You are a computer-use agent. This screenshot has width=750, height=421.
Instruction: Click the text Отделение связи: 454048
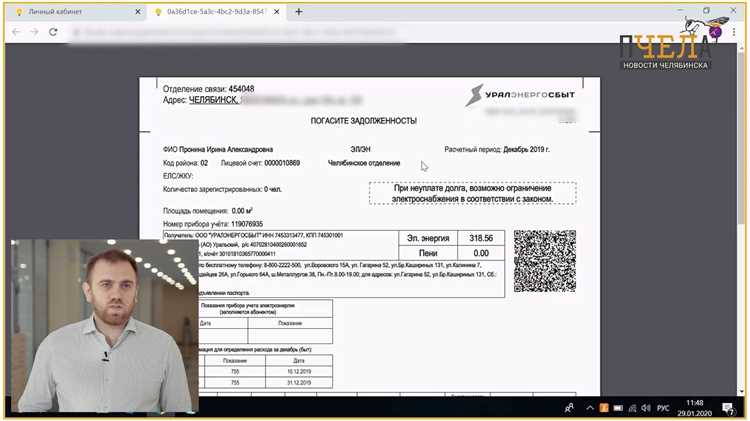tap(209, 89)
